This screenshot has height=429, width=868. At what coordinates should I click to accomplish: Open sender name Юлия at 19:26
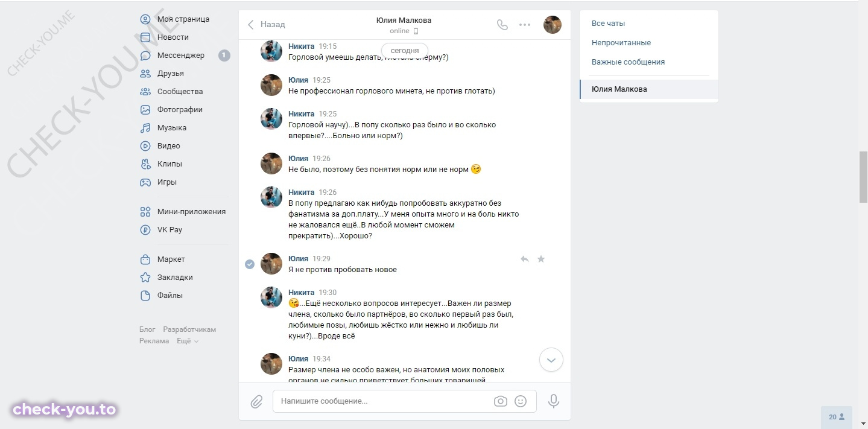[298, 159]
